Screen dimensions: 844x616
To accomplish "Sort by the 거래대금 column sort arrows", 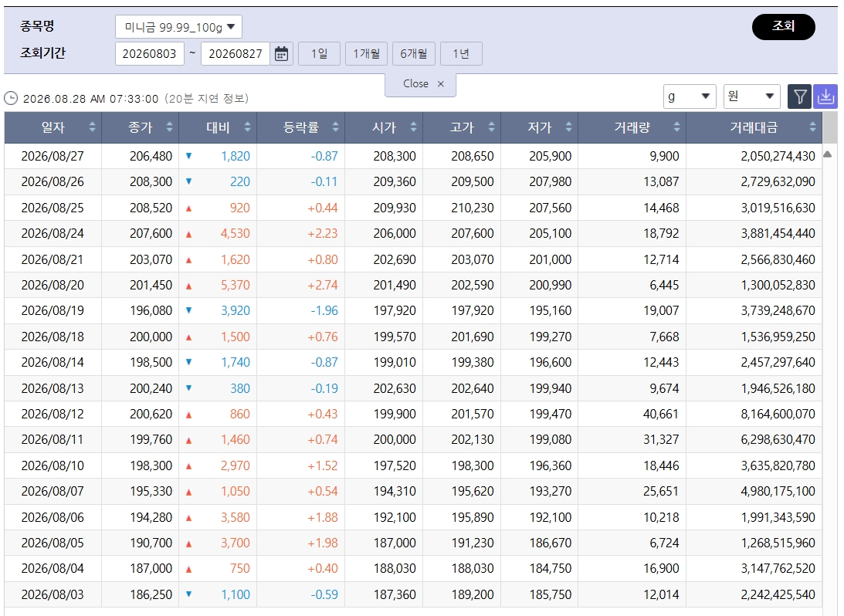I will [x=813, y=127].
